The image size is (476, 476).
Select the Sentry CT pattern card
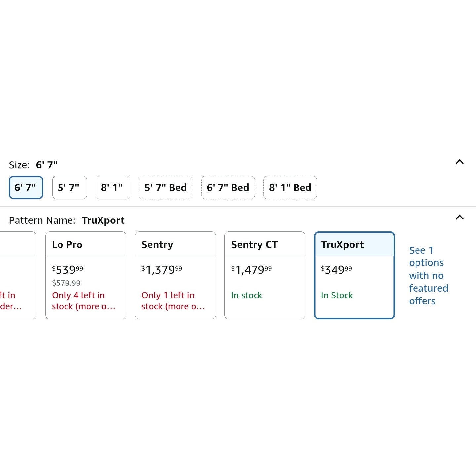(x=265, y=275)
